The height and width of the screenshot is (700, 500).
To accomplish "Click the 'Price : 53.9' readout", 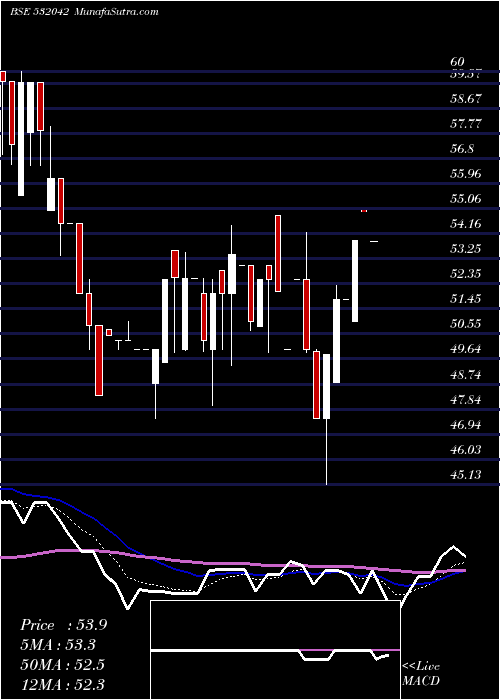I will tap(63, 625).
